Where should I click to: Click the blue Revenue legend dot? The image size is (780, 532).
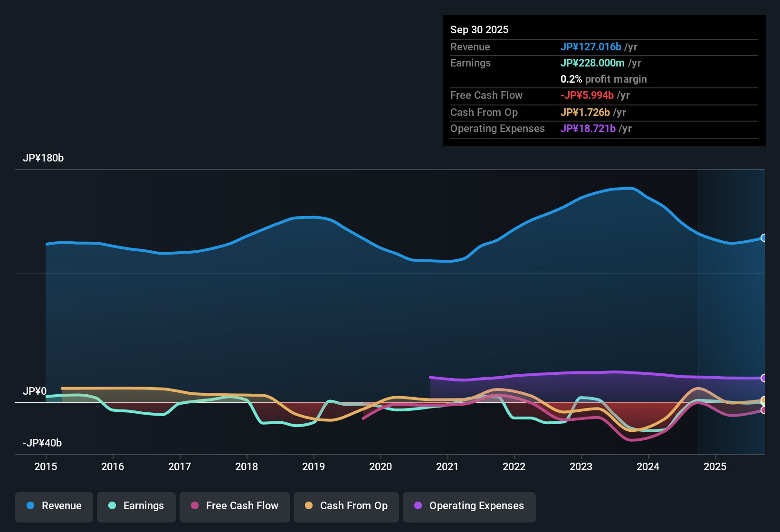click(x=30, y=506)
